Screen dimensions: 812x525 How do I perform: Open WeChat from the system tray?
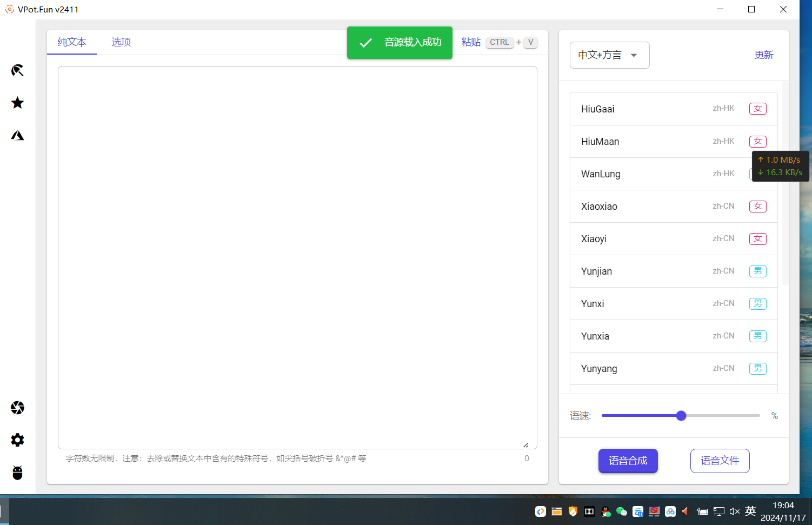(x=622, y=511)
